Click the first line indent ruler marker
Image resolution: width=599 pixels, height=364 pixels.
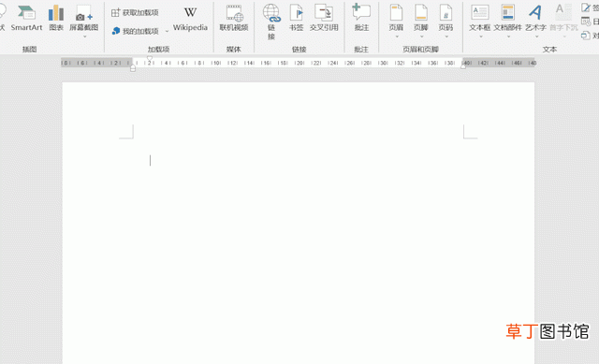pyautogui.click(x=150, y=59)
